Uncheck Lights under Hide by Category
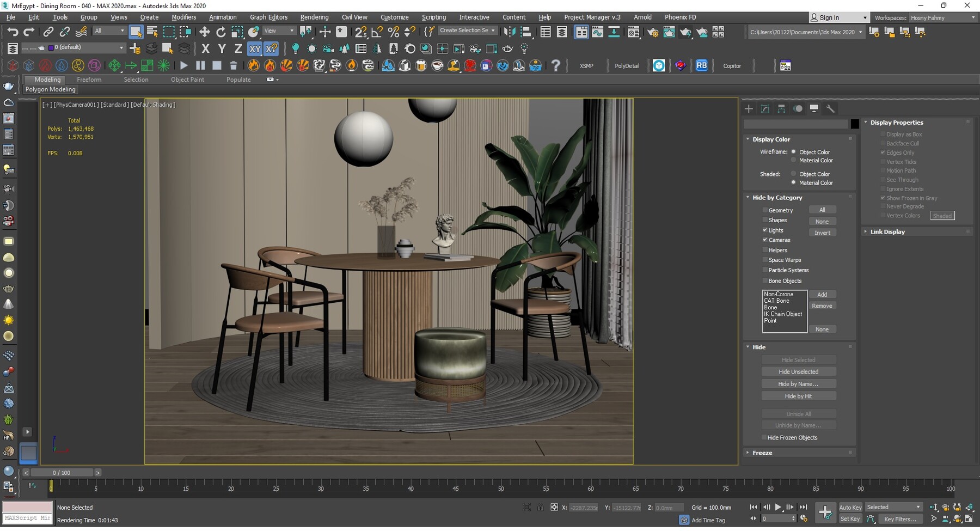 (x=765, y=230)
